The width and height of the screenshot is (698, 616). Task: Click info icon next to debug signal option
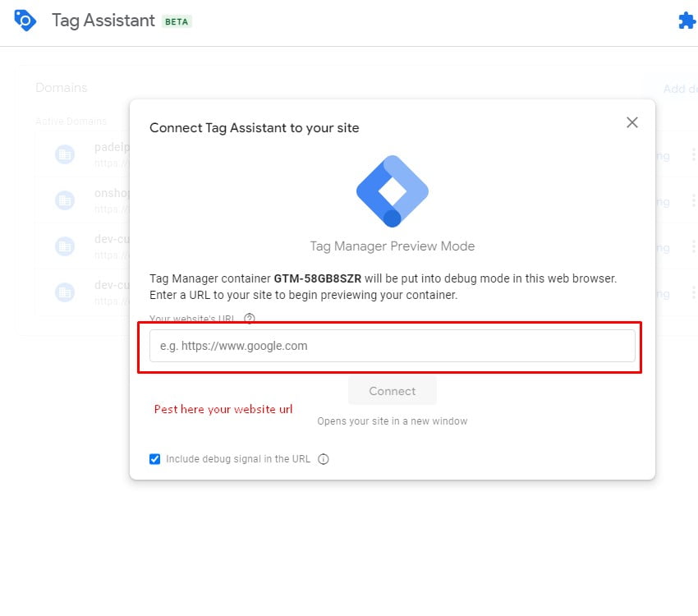click(324, 459)
